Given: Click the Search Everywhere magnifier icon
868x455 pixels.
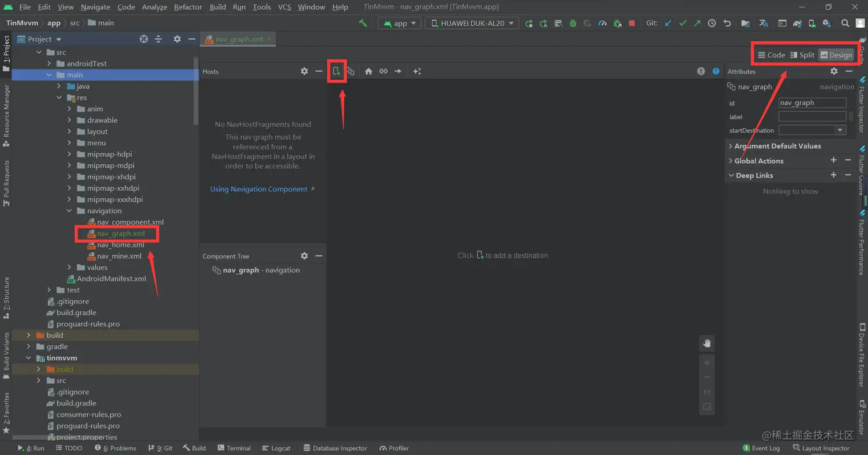Looking at the screenshot, I should tap(845, 23).
